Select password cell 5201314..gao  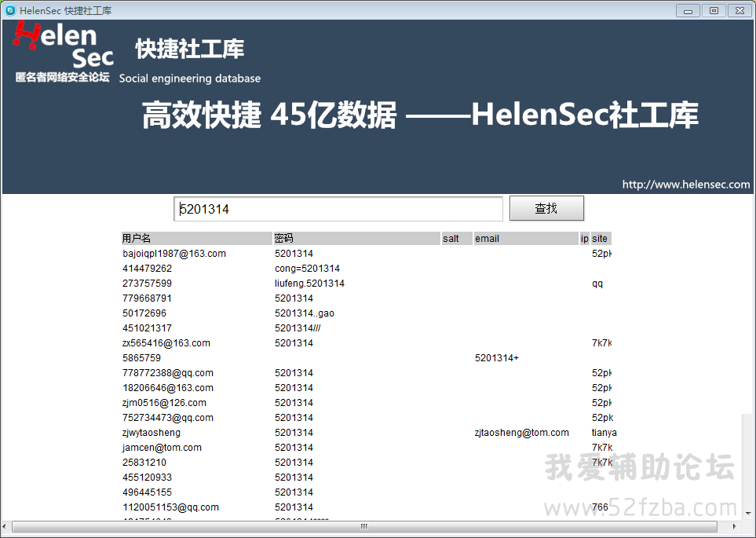tap(305, 313)
